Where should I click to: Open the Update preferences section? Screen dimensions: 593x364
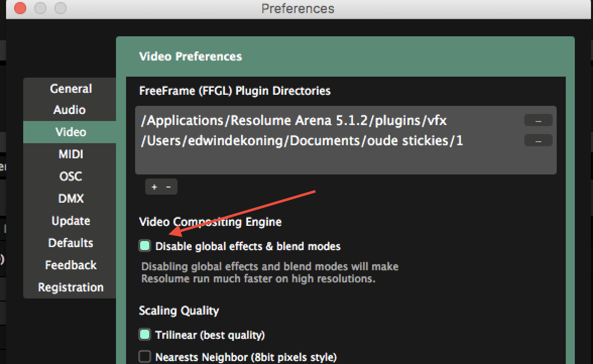click(71, 221)
